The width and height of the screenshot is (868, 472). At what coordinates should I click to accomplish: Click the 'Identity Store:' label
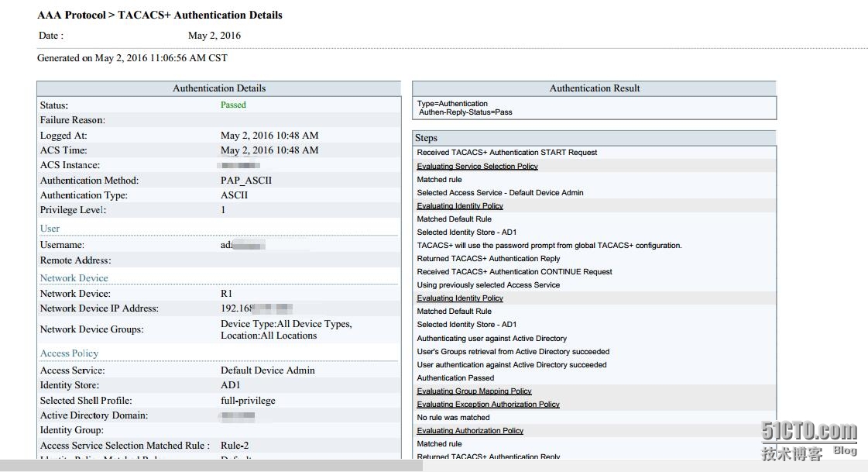tap(69, 385)
